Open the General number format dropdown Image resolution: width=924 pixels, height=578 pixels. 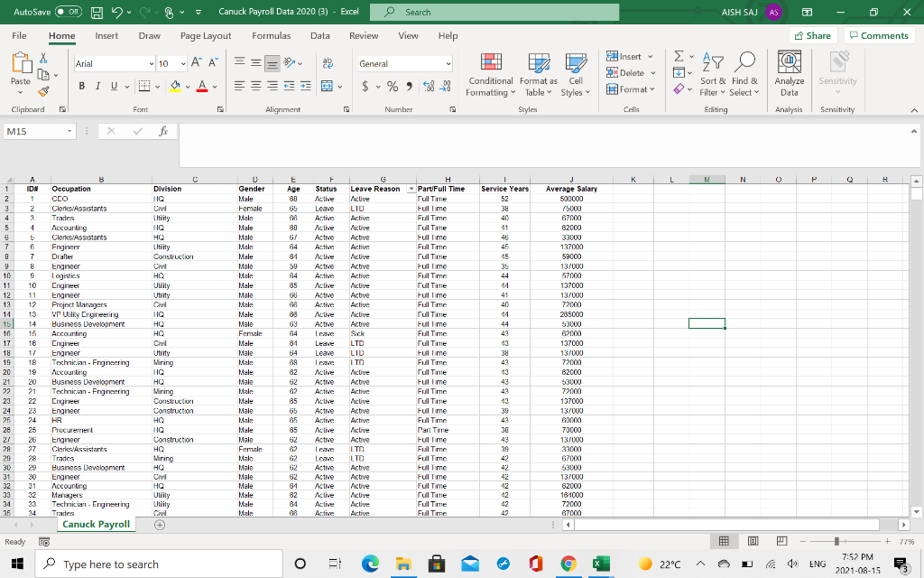(x=447, y=64)
